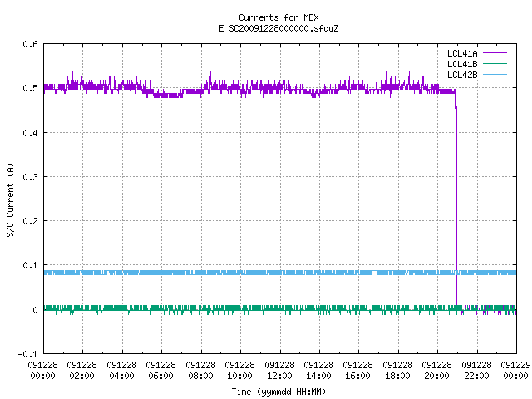Click the y-axis tick value 0.6

click(31, 44)
